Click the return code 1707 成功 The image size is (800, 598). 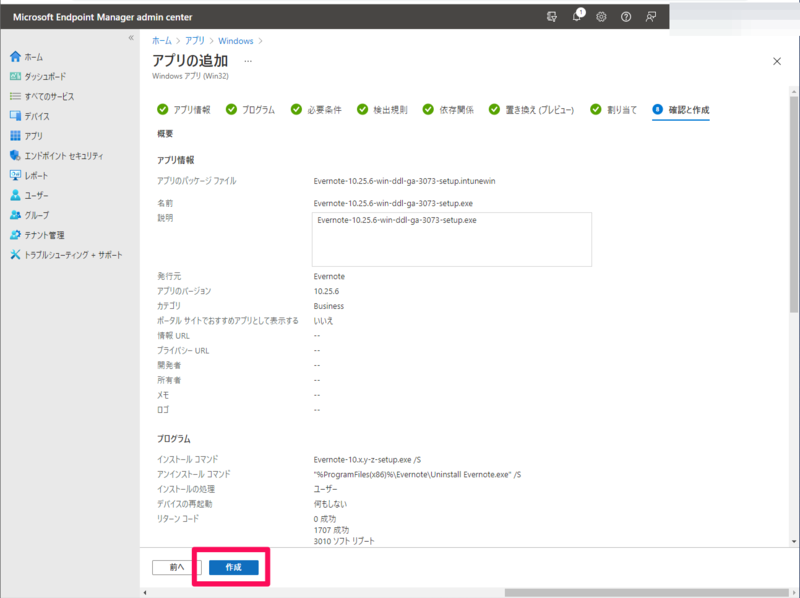tap(331, 530)
